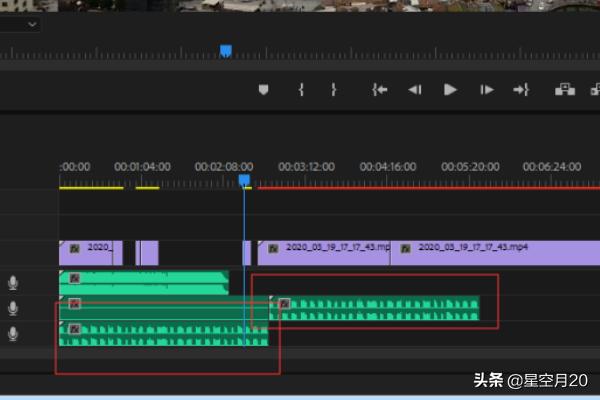600x400 pixels.
Task: Select the 2020_03_19_17_17_43.mp video clip
Action: pos(324,253)
